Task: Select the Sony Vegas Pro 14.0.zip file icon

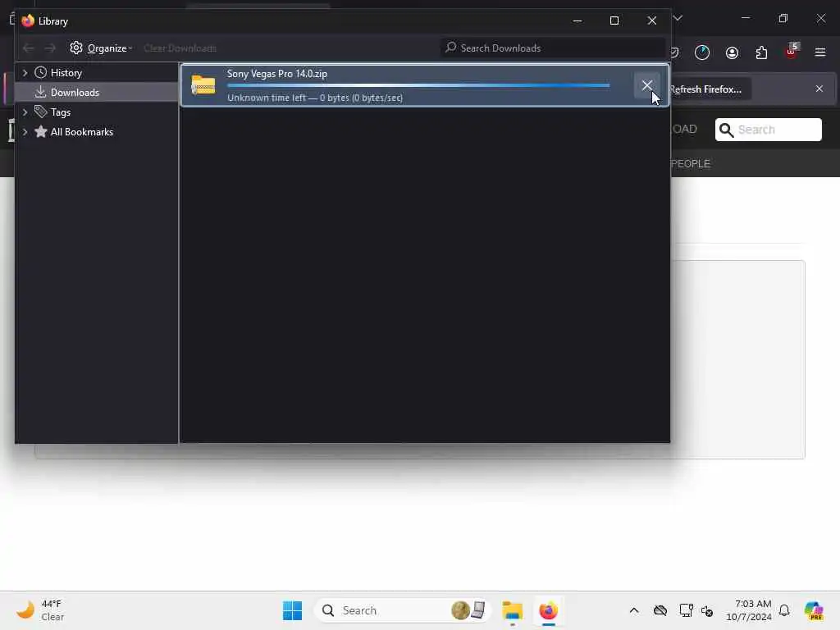Action: pos(203,85)
